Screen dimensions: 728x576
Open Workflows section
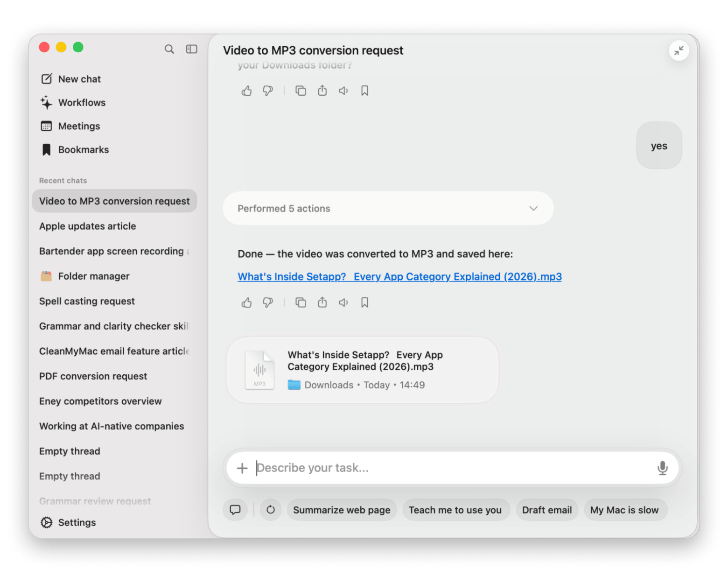pos(73,102)
